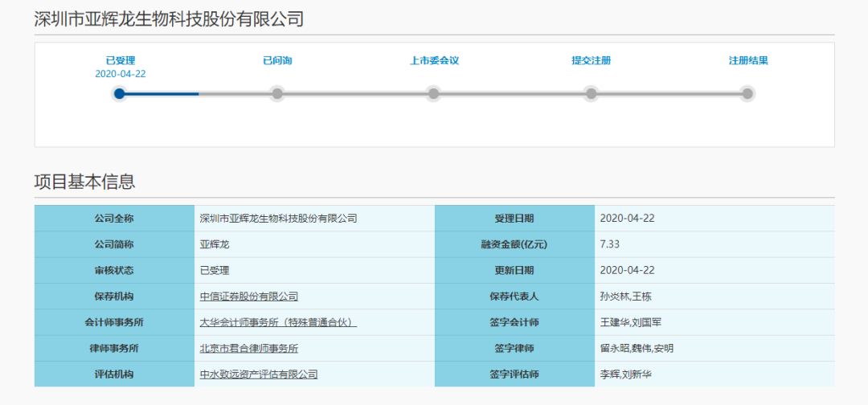The height and width of the screenshot is (405, 868).
Task: Select the 已受理 stage label
Action: 121,61
